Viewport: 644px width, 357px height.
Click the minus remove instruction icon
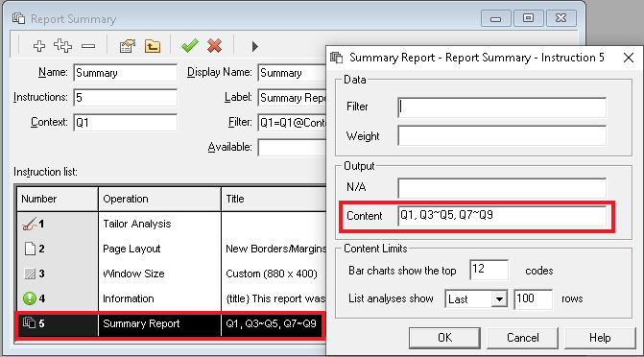88,46
